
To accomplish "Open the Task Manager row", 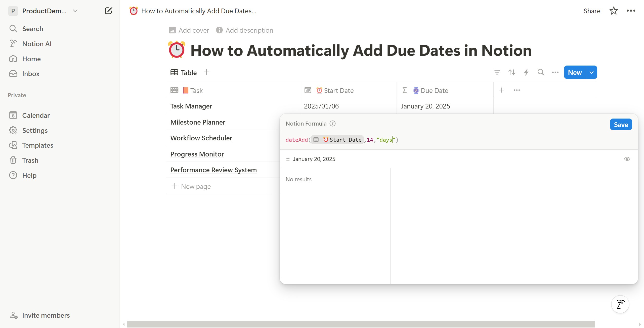I will point(191,106).
